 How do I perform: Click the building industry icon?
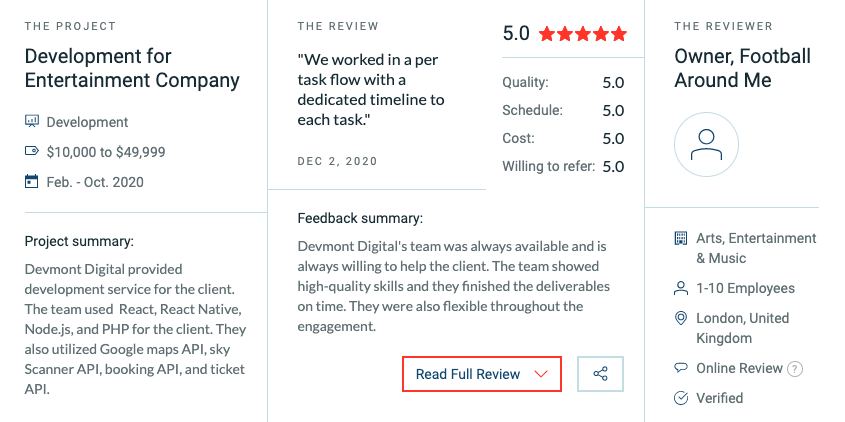(x=681, y=238)
